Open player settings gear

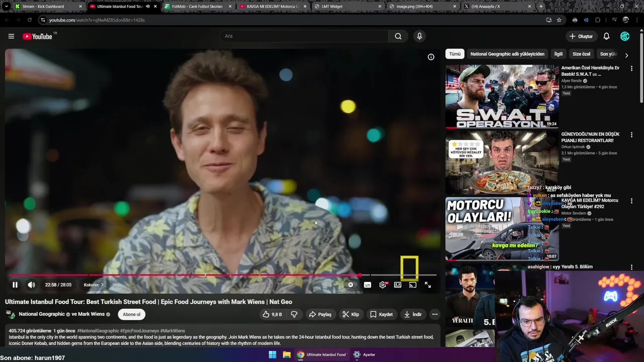(383, 285)
